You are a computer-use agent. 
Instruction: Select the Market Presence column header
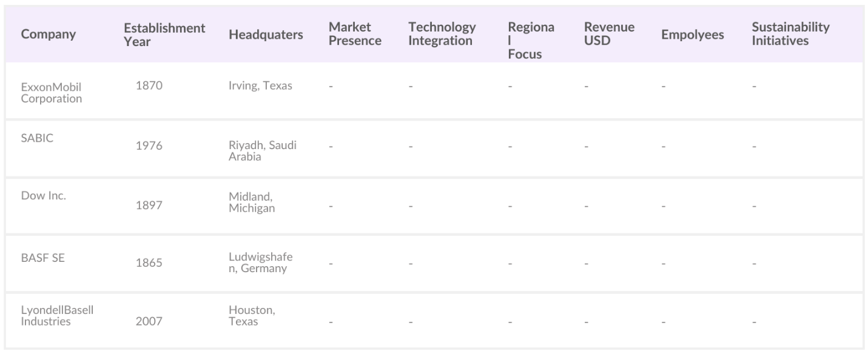click(355, 35)
